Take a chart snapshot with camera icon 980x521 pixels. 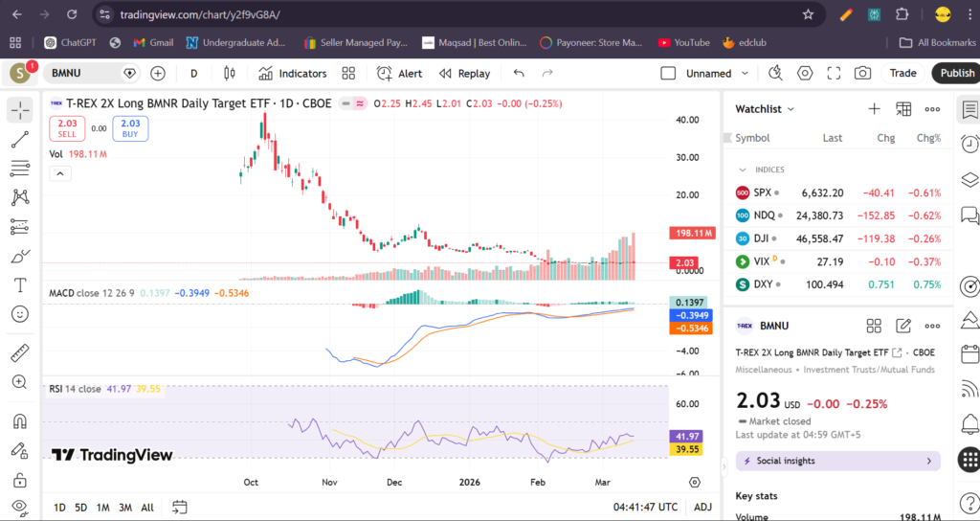[x=862, y=73]
